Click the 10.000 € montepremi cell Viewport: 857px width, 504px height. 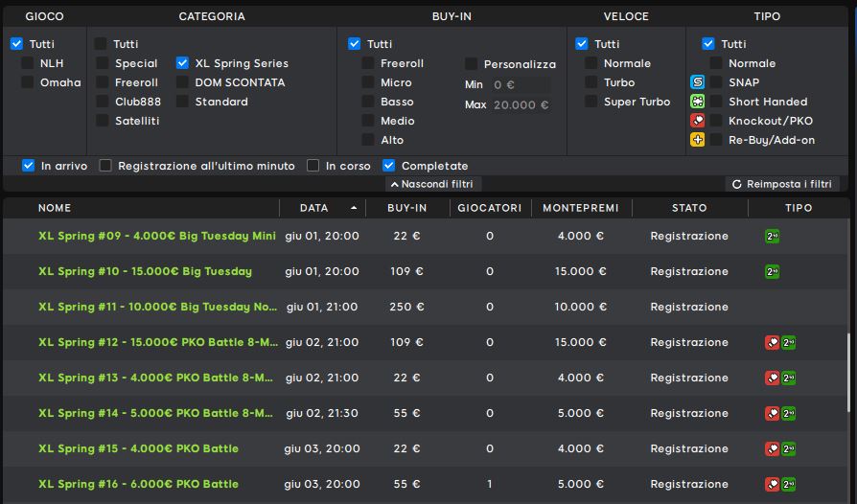tap(581, 307)
